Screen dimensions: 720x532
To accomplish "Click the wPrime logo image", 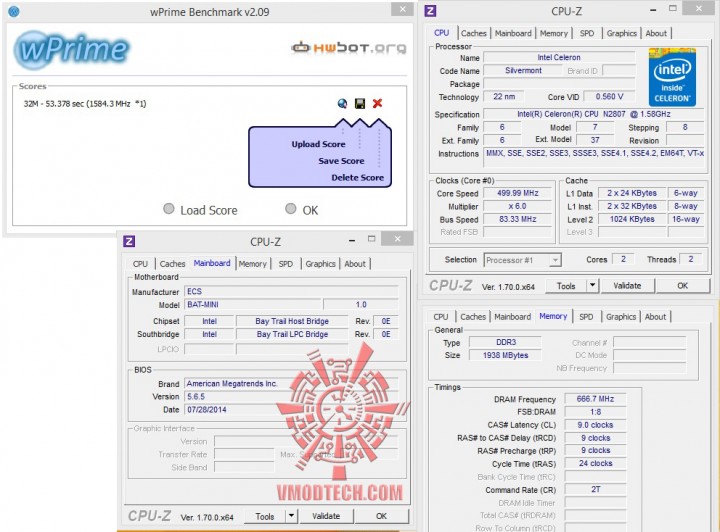I will coord(72,50).
